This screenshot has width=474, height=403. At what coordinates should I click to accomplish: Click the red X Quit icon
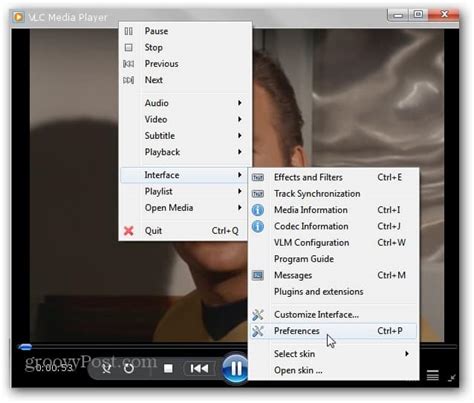click(129, 231)
